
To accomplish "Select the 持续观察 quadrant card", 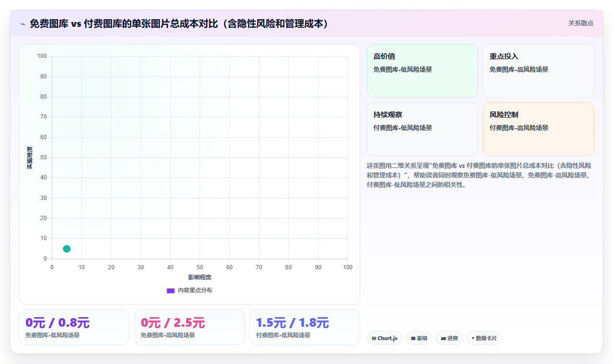I will click(422, 129).
